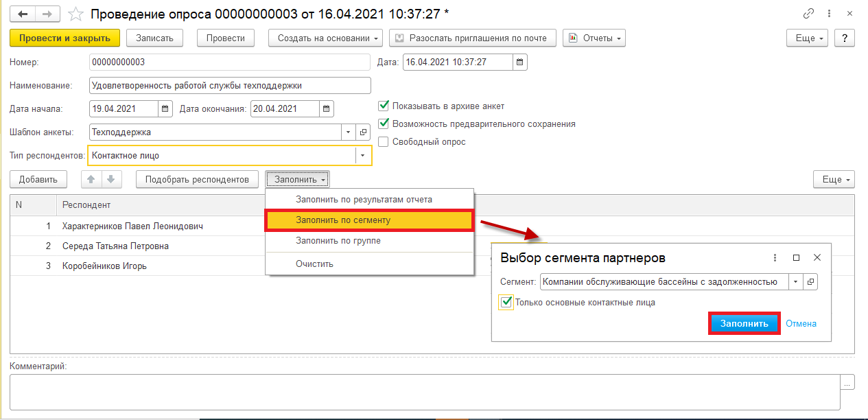Open the Комментарий field's ellipsis editor button
Image resolution: width=868 pixels, height=420 pixels.
[847, 382]
